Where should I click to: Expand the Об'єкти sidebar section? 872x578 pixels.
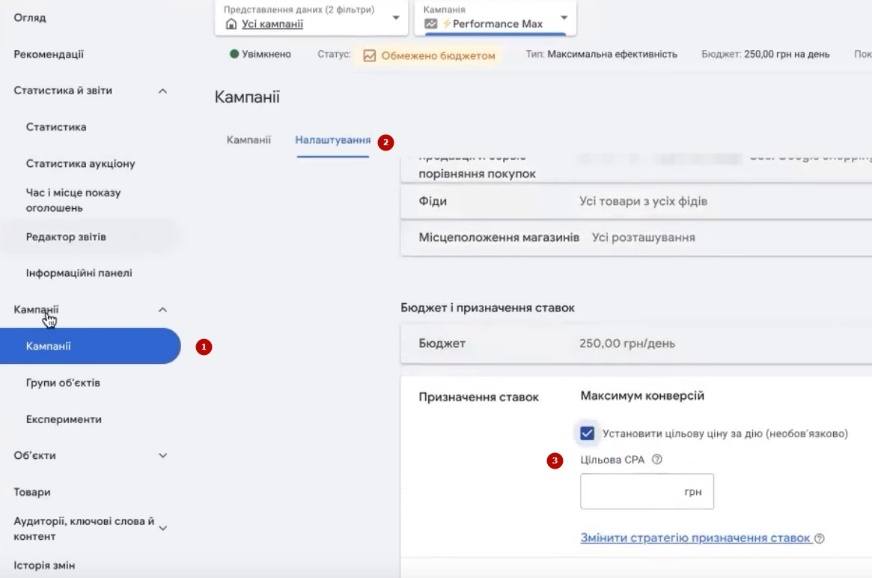pos(163,456)
